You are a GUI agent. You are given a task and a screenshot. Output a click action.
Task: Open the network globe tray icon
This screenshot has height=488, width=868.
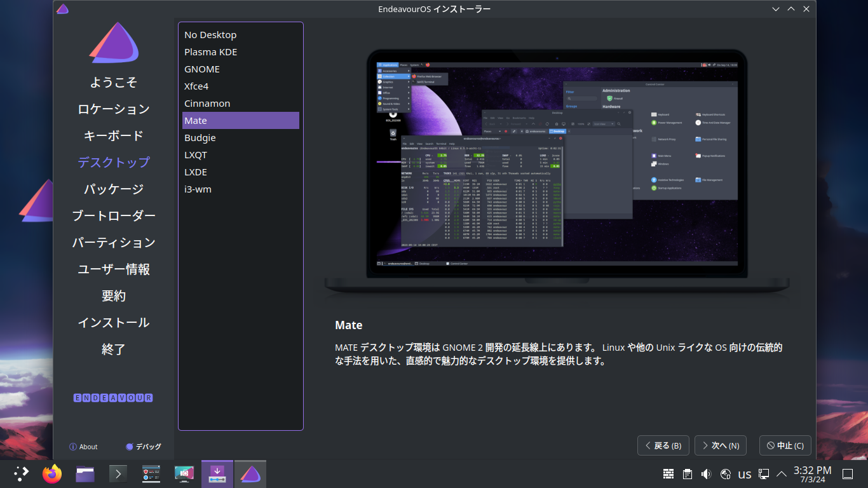(x=726, y=474)
